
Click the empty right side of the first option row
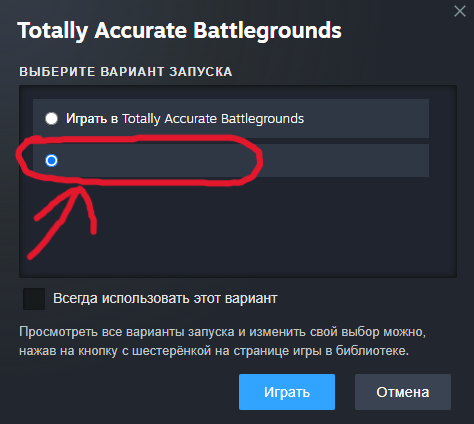pyautogui.click(x=366, y=118)
